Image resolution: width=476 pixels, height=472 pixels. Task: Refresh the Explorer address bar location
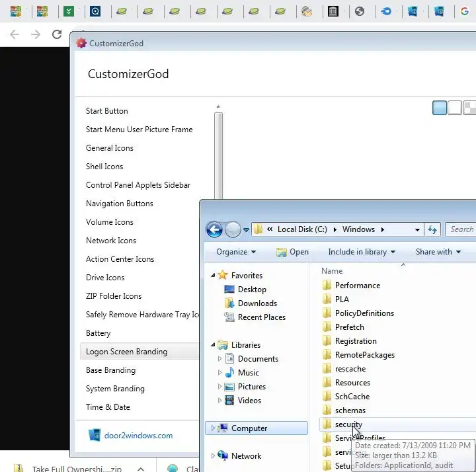point(432,229)
